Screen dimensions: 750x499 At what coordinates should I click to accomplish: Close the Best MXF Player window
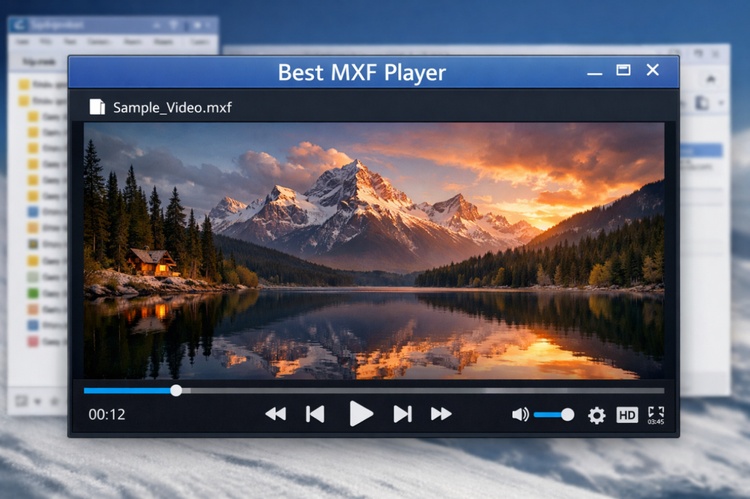[653, 70]
